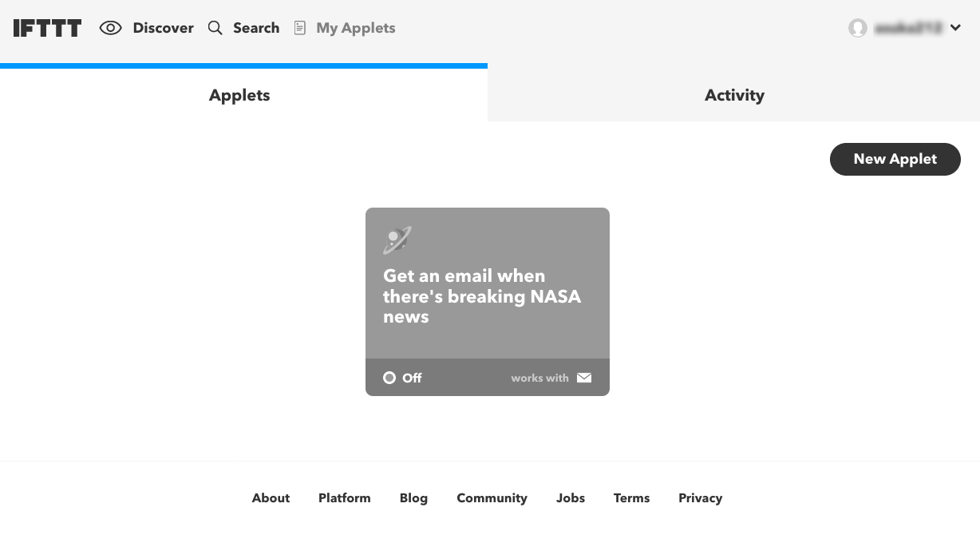This screenshot has height=535, width=980.
Task: Open the Discover link
Action: click(163, 28)
